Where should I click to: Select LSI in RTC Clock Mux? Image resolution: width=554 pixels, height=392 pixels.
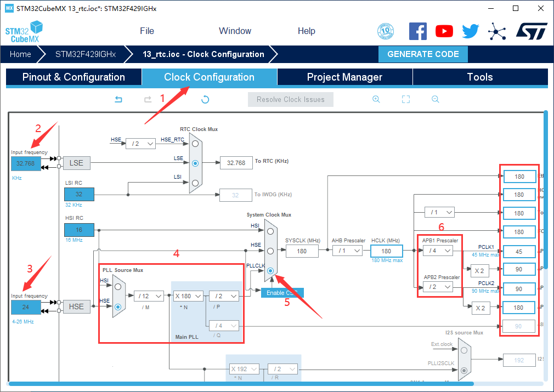(195, 183)
